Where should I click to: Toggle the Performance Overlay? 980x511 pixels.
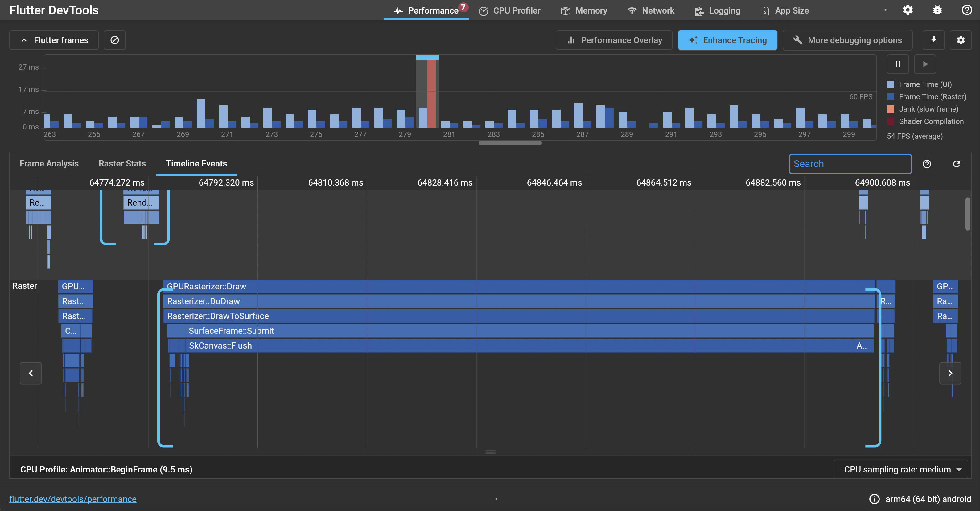tap(614, 40)
